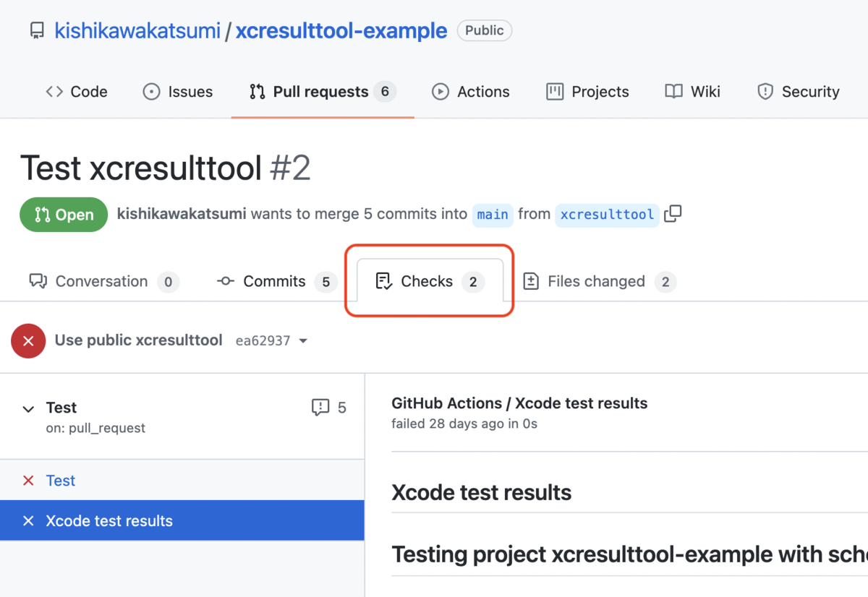Open the ea62937 commit dropdown

tap(271, 340)
